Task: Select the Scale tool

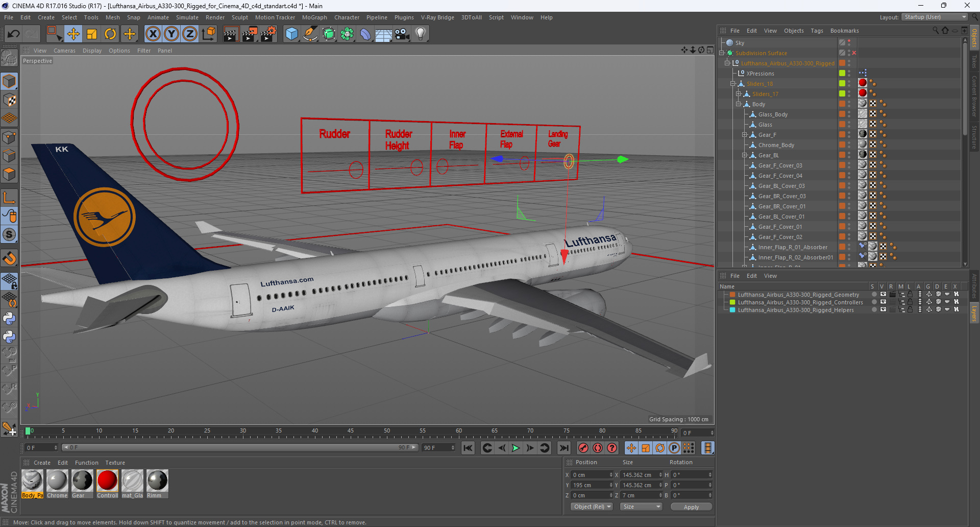Action: 92,34
